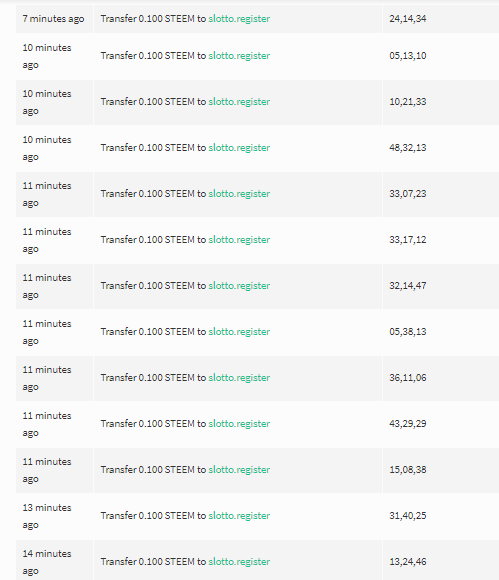Click slotto.register link beside memo 48,32,13

[x=239, y=148]
